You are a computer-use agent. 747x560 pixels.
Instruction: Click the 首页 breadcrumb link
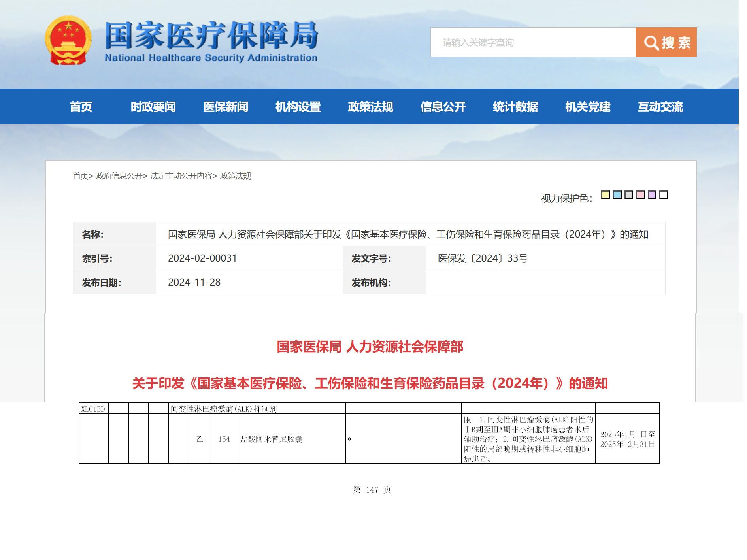81,176
